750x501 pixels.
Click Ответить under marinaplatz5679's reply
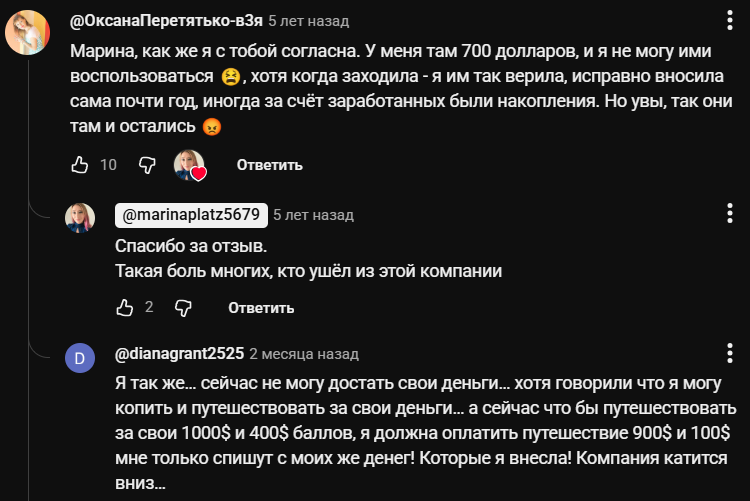(x=261, y=307)
